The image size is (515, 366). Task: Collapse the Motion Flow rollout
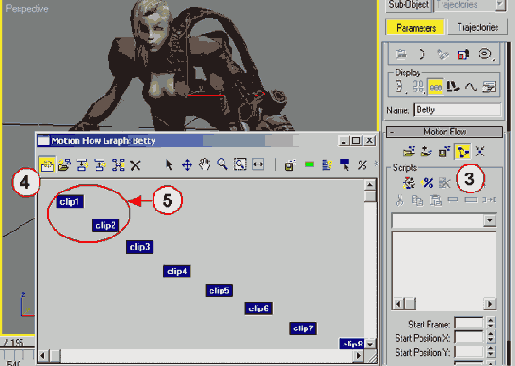[444, 132]
